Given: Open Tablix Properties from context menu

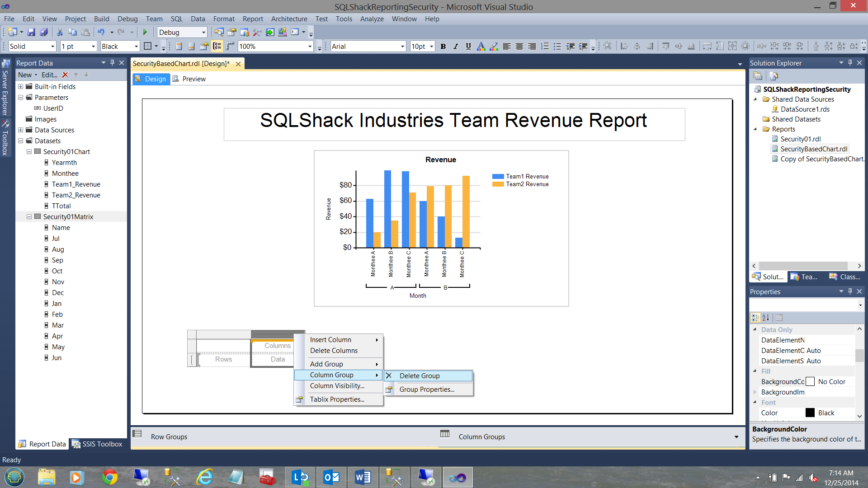Looking at the screenshot, I should 337,399.
